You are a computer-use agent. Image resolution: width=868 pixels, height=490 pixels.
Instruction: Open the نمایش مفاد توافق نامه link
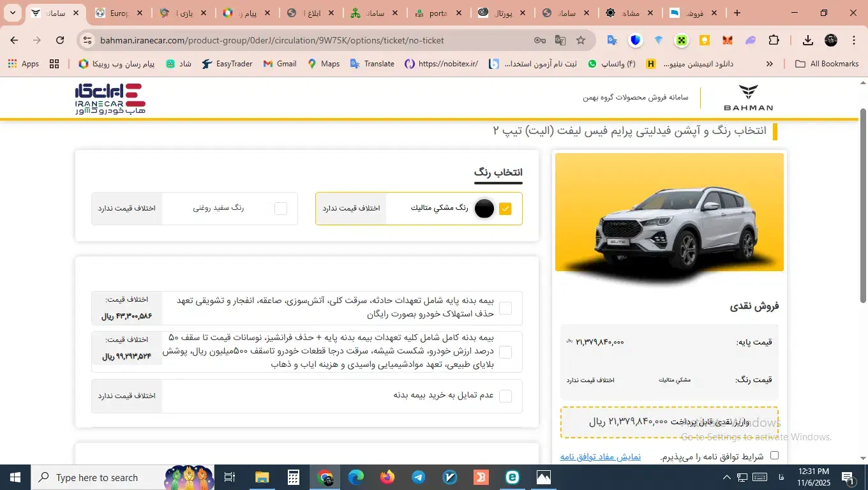pyautogui.click(x=600, y=457)
